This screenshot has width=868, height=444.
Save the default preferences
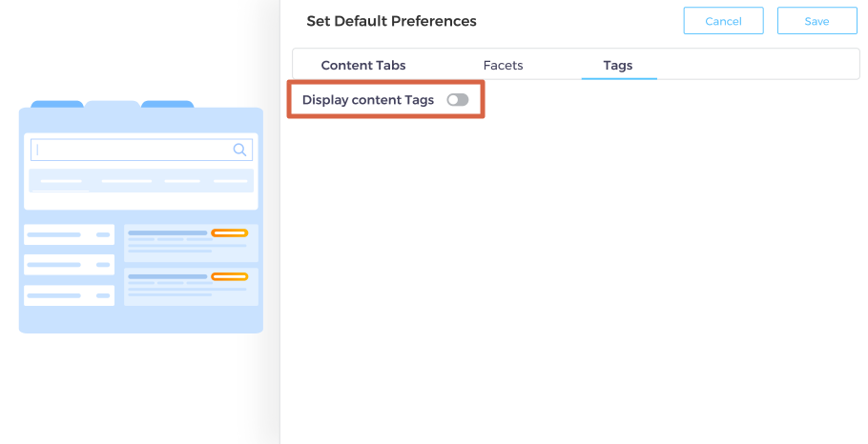click(x=816, y=21)
